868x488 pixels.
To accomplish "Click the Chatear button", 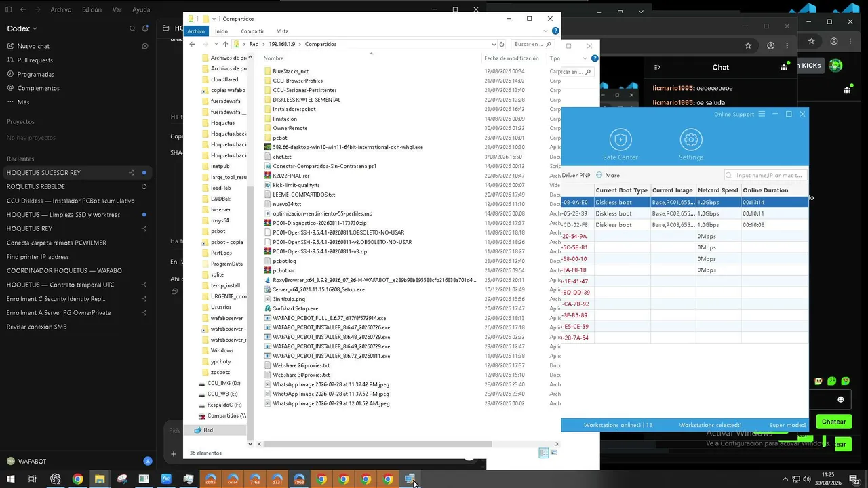I will pyautogui.click(x=833, y=422).
